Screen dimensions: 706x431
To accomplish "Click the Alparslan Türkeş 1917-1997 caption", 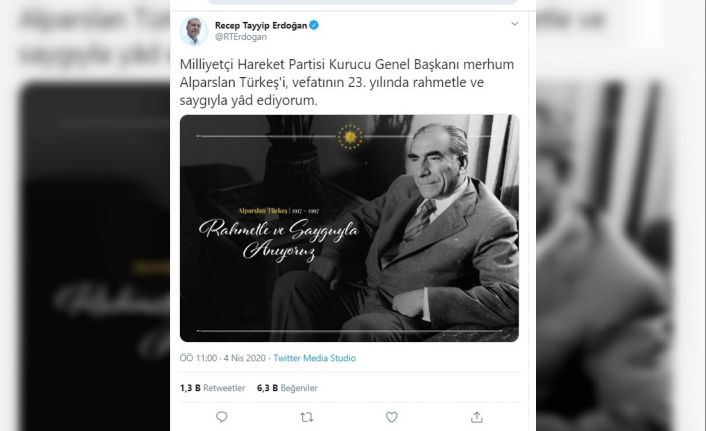I will click(279, 211).
